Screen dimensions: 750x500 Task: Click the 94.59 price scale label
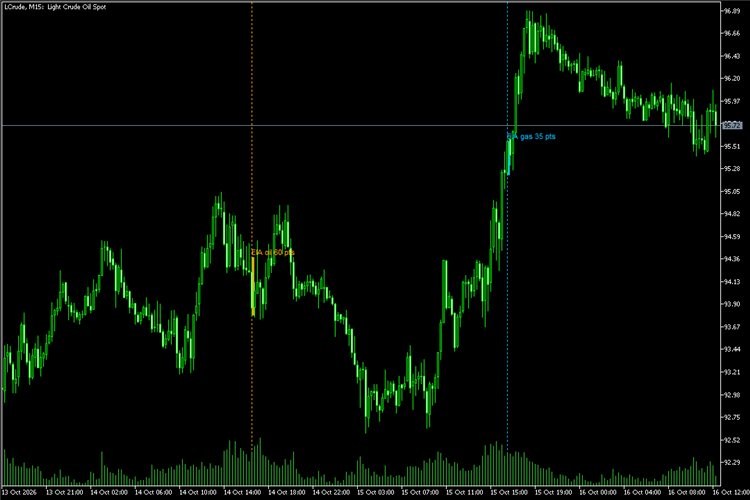[732, 236]
